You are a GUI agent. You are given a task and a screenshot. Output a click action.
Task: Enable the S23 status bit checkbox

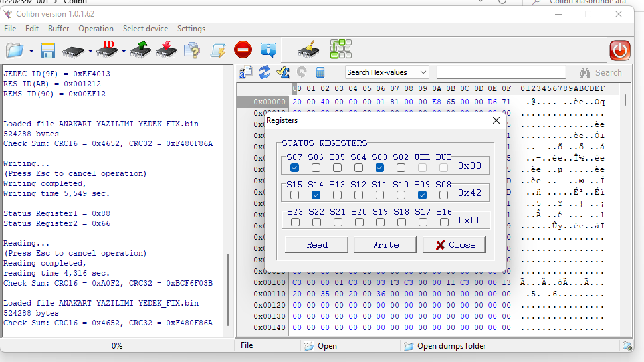[x=294, y=223]
